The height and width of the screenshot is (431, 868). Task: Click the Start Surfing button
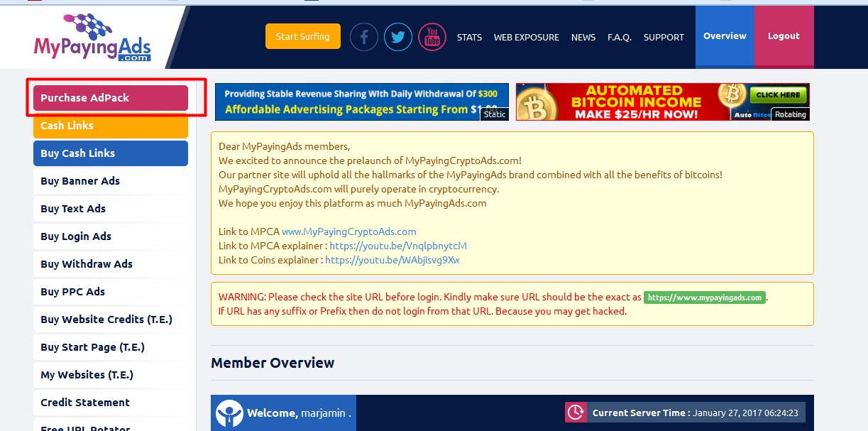[x=303, y=36]
